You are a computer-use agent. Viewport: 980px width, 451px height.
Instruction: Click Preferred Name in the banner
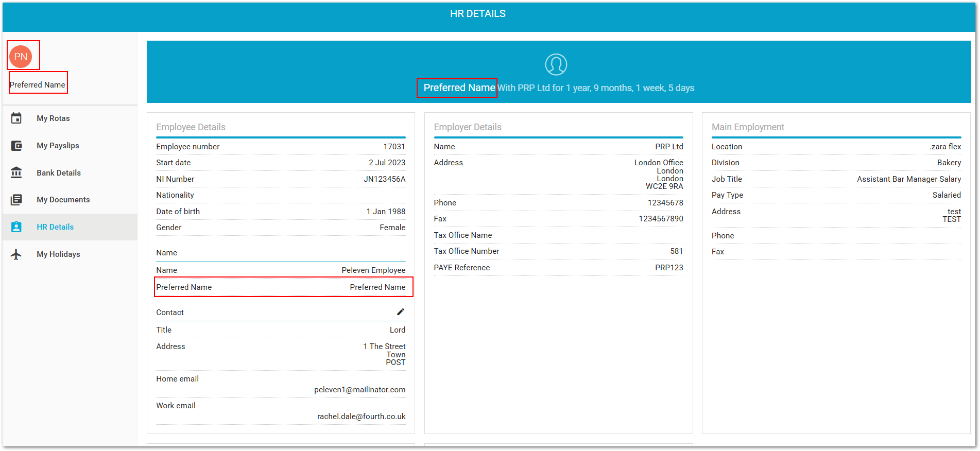coord(459,88)
